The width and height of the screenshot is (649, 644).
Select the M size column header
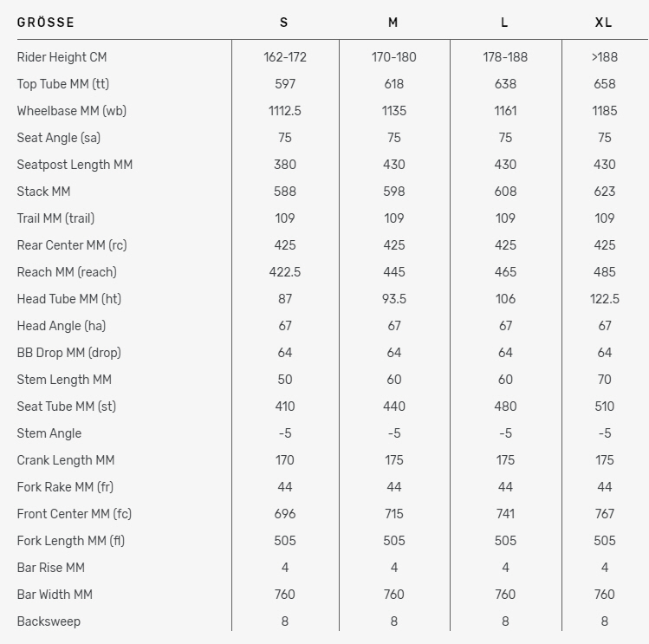point(393,23)
